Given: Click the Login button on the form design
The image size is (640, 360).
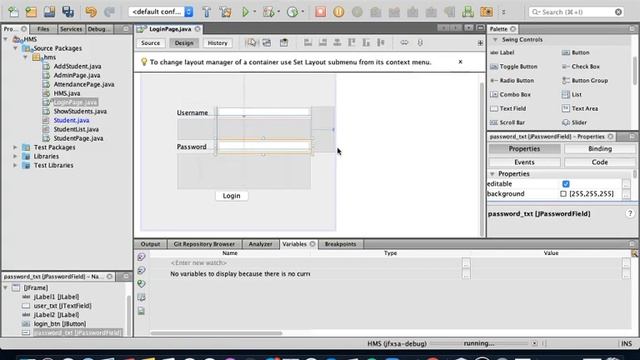Looking at the screenshot, I should click(231, 196).
